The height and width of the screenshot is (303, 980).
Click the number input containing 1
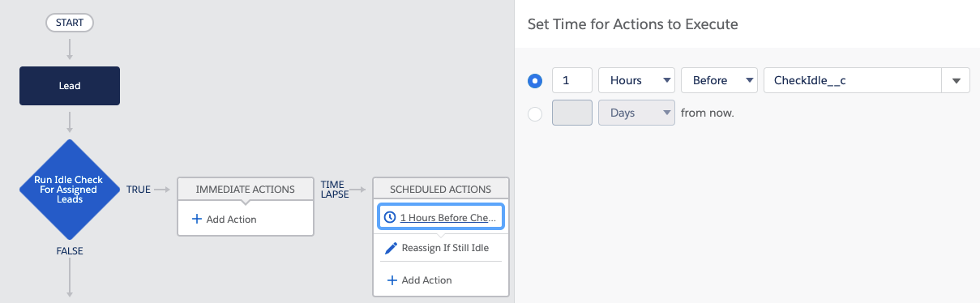click(572, 80)
